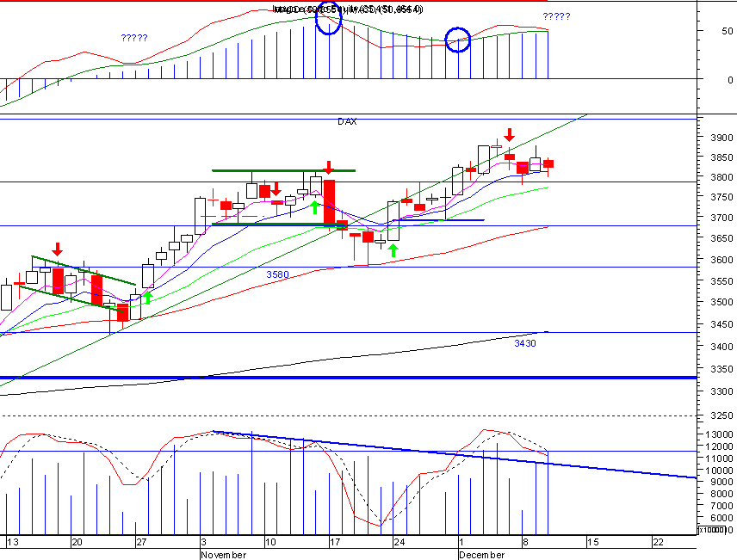This screenshot has width=737, height=560.
Task: Click date 8 in December on time axis
Action: 525,542
